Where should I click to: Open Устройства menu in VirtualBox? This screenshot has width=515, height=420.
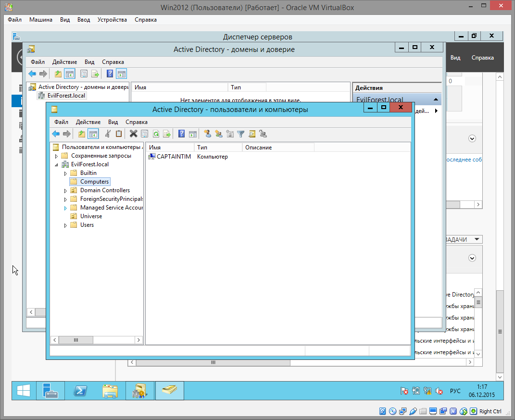[112, 20]
